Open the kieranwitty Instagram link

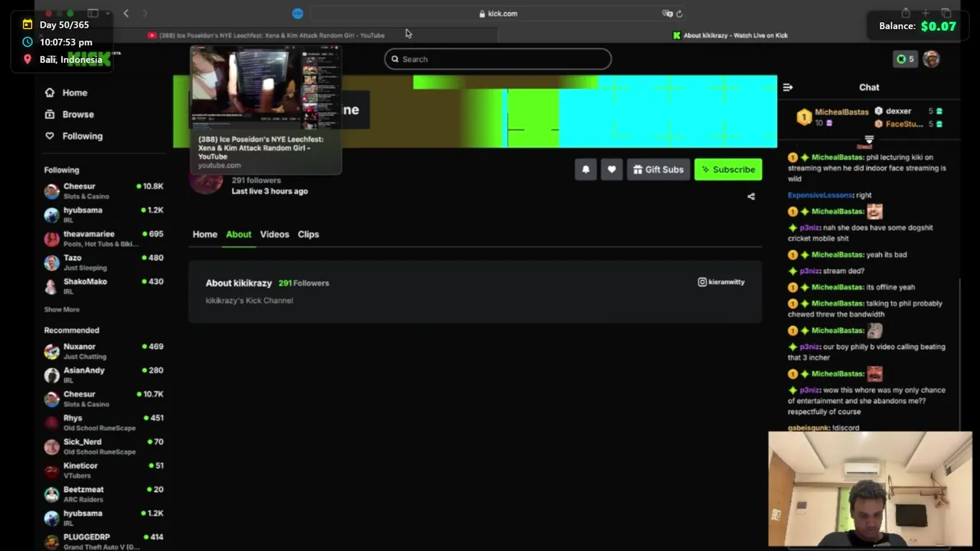pyautogui.click(x=720, y=282)
